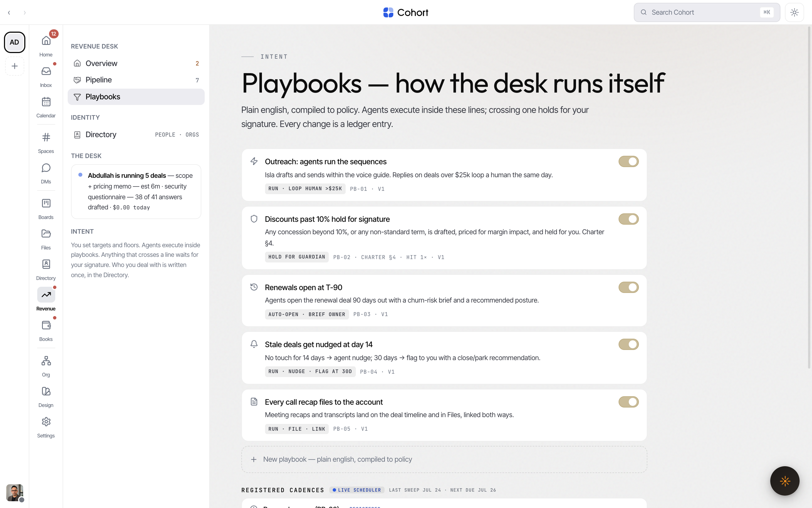Viewport: 812px width, 508px height.
Task: Click 'PB-02 · CHARTER §4' metadata text
Action: point(364,257)
